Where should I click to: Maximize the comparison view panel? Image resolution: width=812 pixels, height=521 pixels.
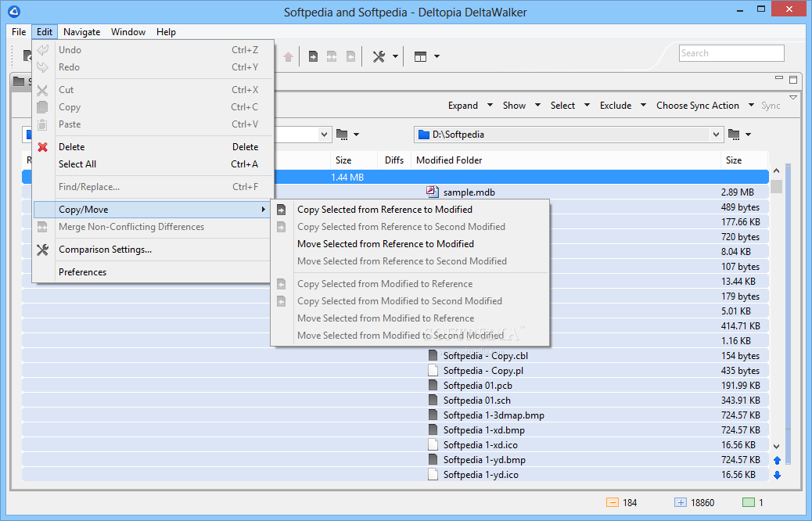tap(793, 79)
